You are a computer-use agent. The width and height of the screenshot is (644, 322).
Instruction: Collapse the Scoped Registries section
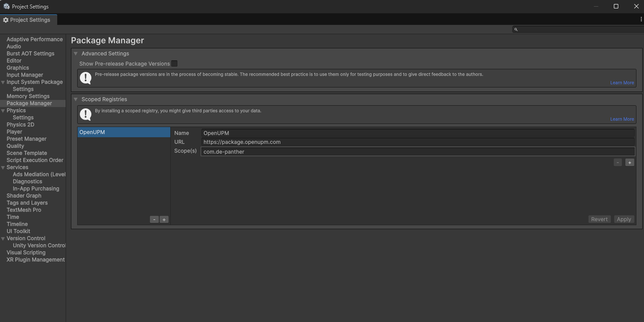click(75, 99)
